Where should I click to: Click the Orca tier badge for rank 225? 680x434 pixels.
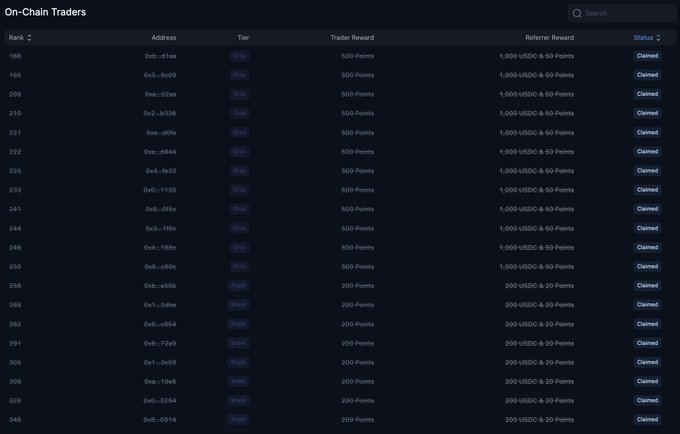tap(239, 171)
